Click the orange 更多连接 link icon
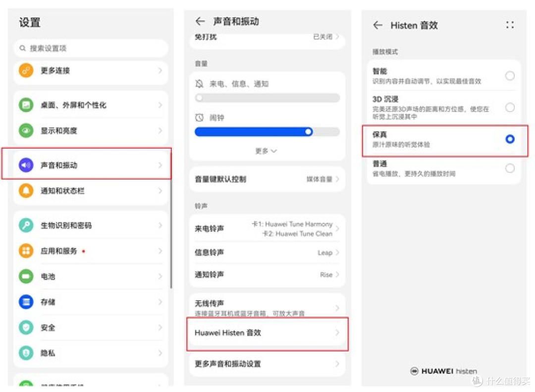Screen dimensions: 535x392 (x=26, y=70)
